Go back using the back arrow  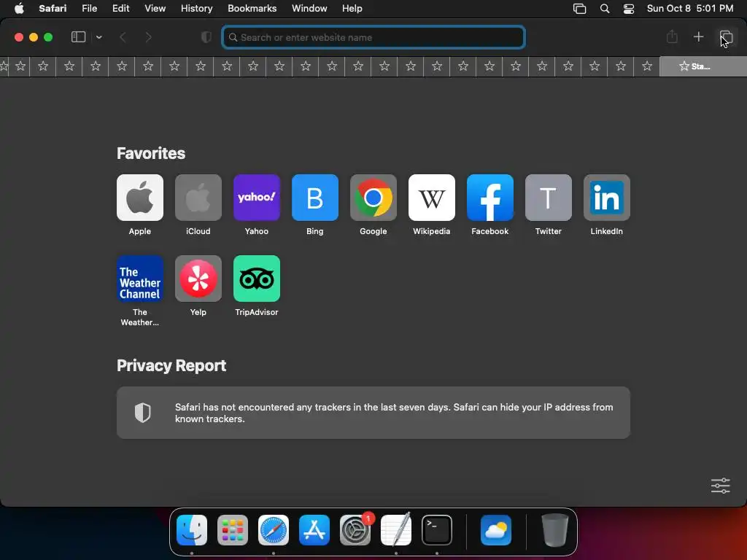[x=123, y=37]
